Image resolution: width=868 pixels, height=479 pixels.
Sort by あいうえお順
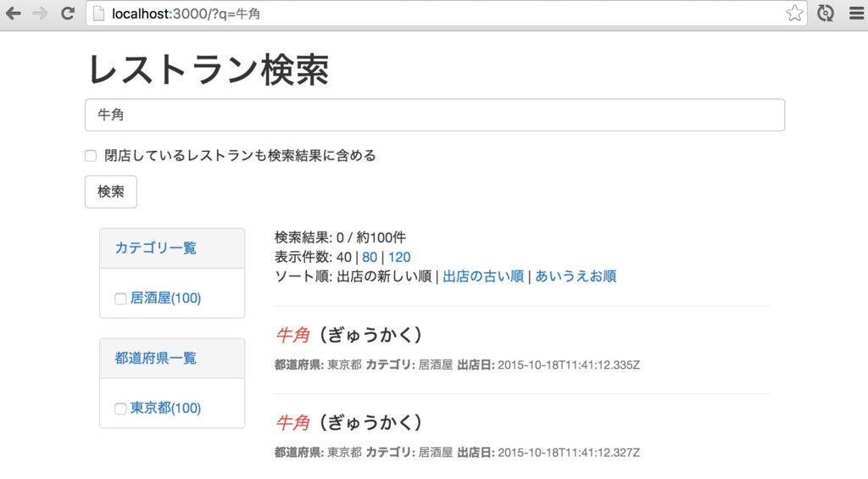click(576, 276)
